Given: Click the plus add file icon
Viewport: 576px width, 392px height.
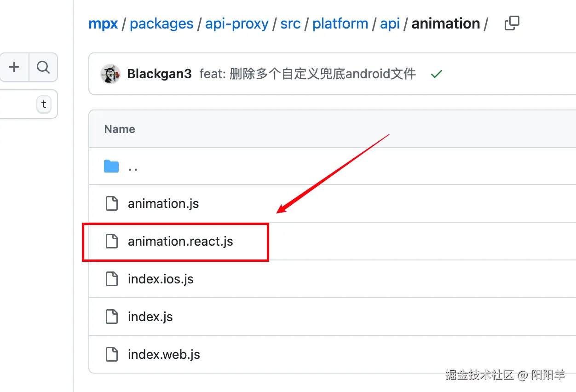Looking at the screenshot, I should click(x=14, y=68).
